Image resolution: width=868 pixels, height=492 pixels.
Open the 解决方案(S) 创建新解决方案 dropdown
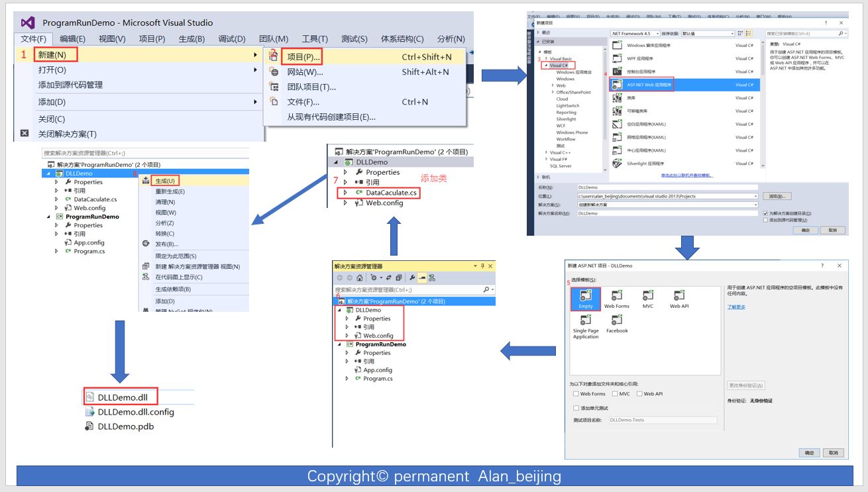pos(755,205)
